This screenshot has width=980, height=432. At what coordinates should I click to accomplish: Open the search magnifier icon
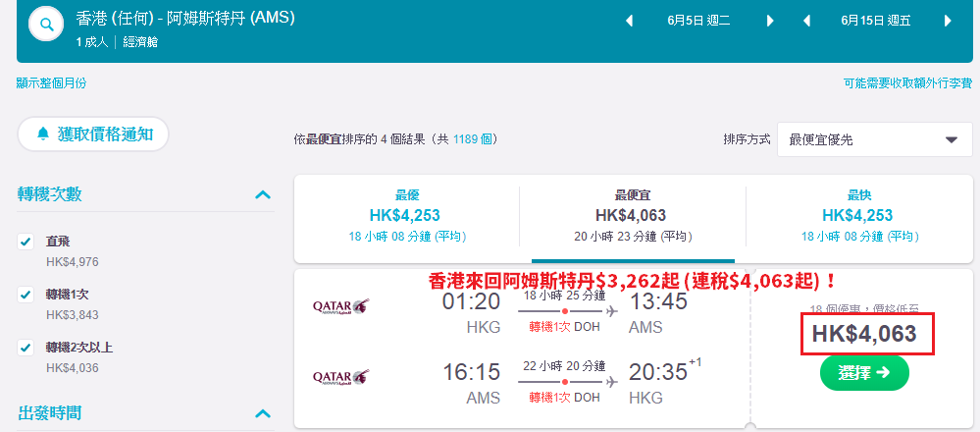click(x=46, y=25)
